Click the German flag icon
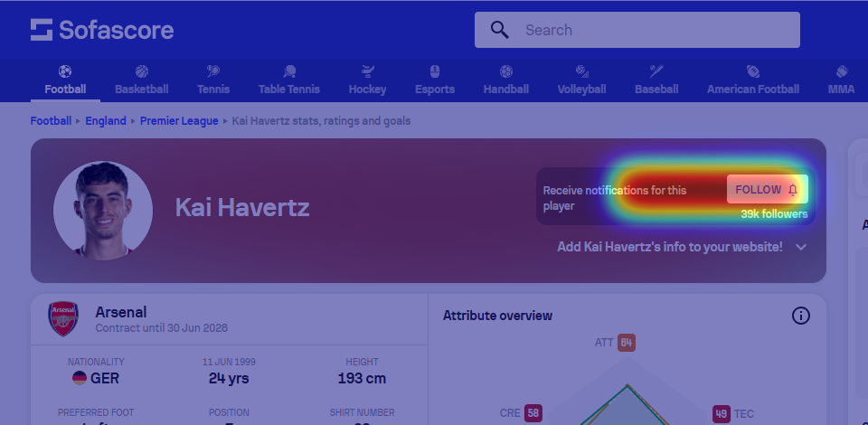 80,379
